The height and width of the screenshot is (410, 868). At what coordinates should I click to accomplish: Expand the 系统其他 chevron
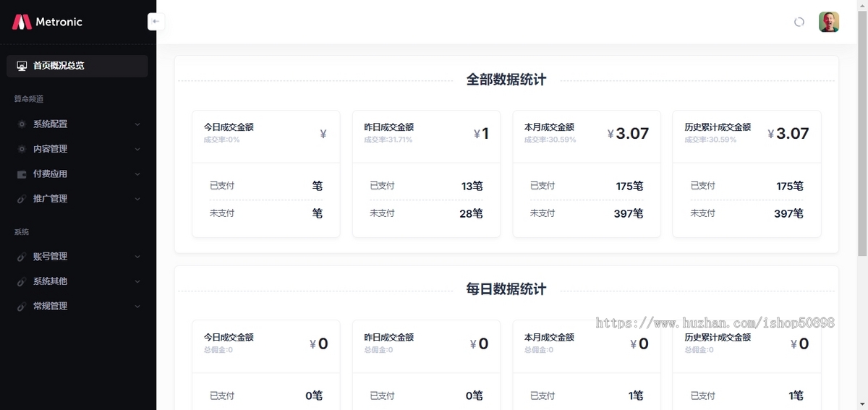point(137,281)
